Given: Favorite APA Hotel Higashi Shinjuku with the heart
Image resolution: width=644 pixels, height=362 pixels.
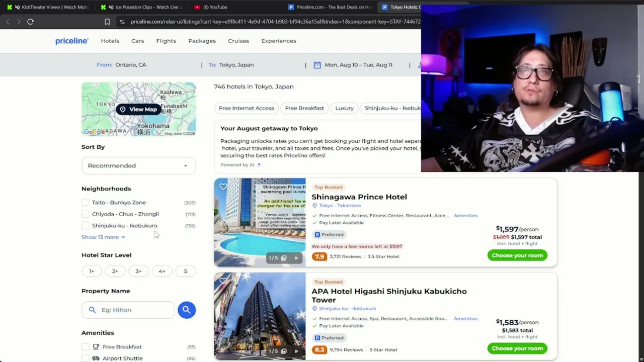Looking at the screenshot, I should point(223,281).
